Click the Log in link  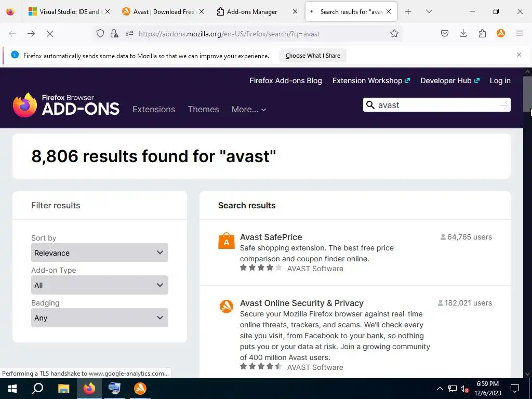(x=500, y=81)
